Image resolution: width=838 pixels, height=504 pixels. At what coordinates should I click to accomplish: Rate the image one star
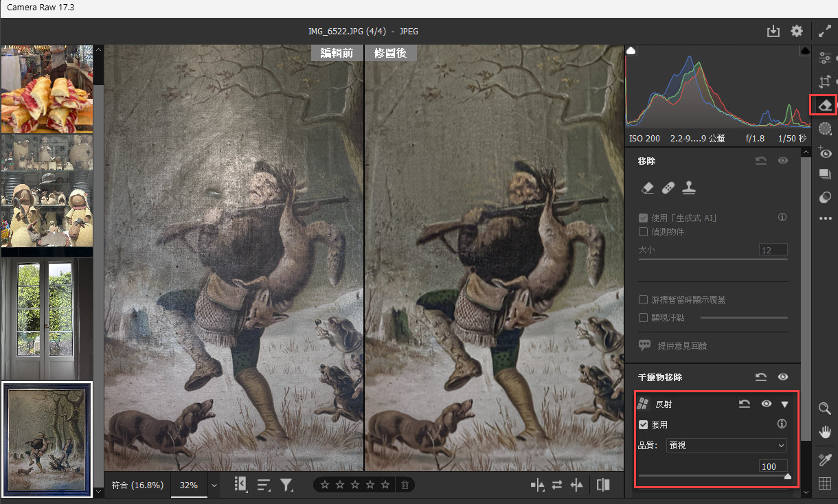(325, 485)
